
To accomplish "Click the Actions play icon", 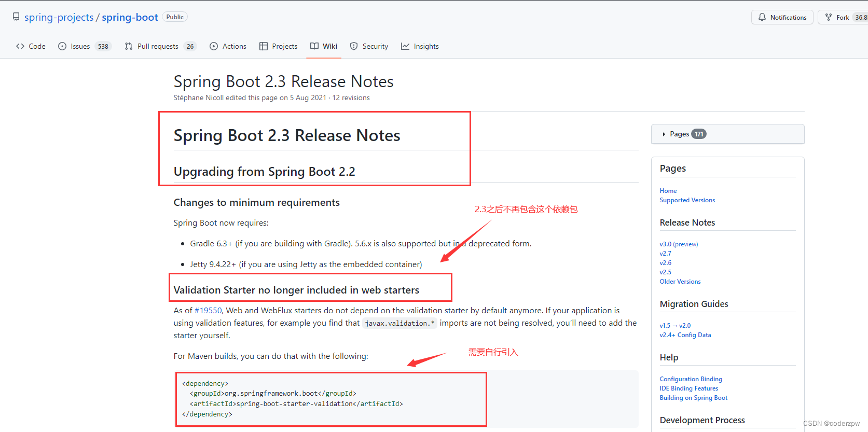I will pyautogui.click(x=214, y=46).
